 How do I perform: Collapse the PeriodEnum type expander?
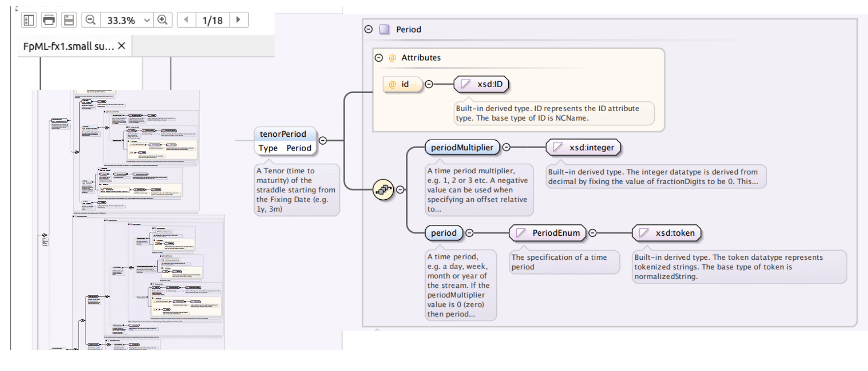[x=593, y=233]
